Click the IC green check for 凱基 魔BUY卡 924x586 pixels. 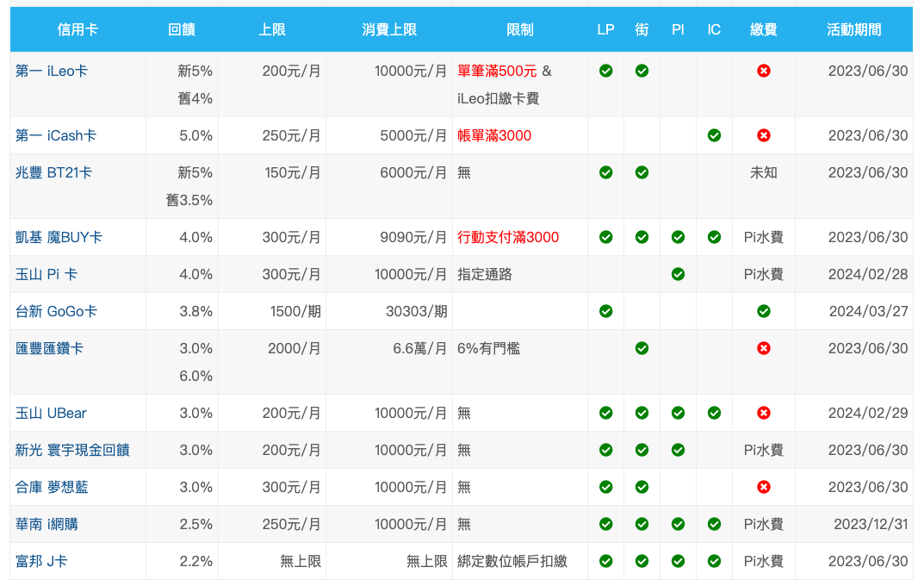click(714, 238)
